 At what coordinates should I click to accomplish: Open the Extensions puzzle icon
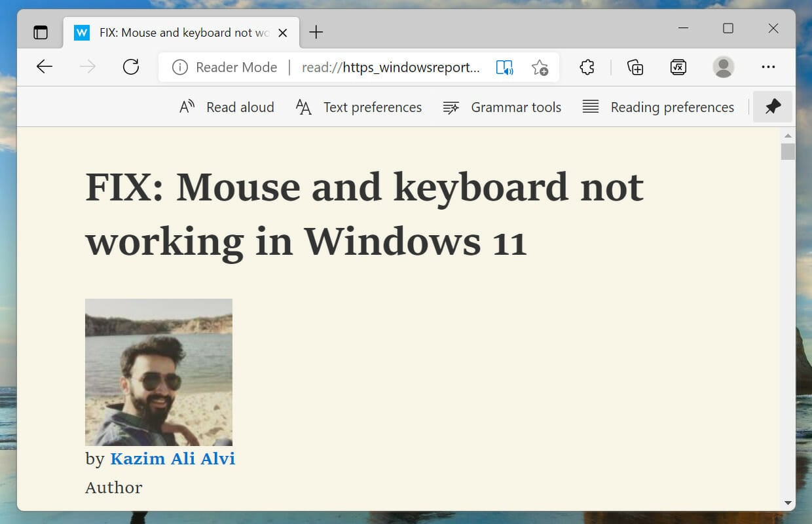pyautogui.click(x=587, y=67)
